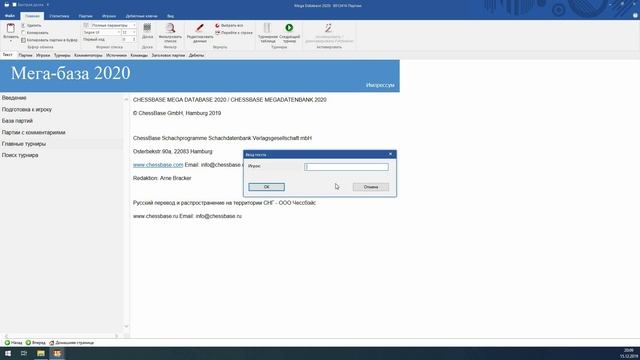
Task: Switch to the Вид ribbon tab
Action: [170, 16]
